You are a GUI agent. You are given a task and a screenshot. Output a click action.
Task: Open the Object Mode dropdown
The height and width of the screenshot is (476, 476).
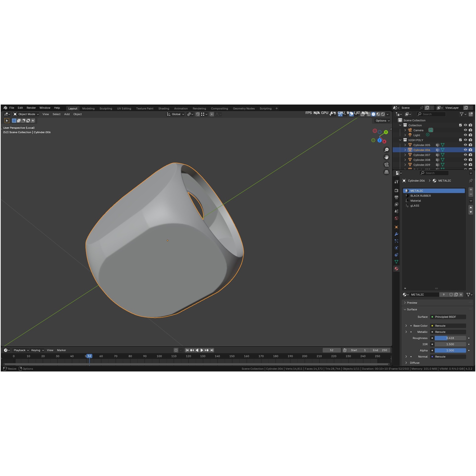(26, 114)
